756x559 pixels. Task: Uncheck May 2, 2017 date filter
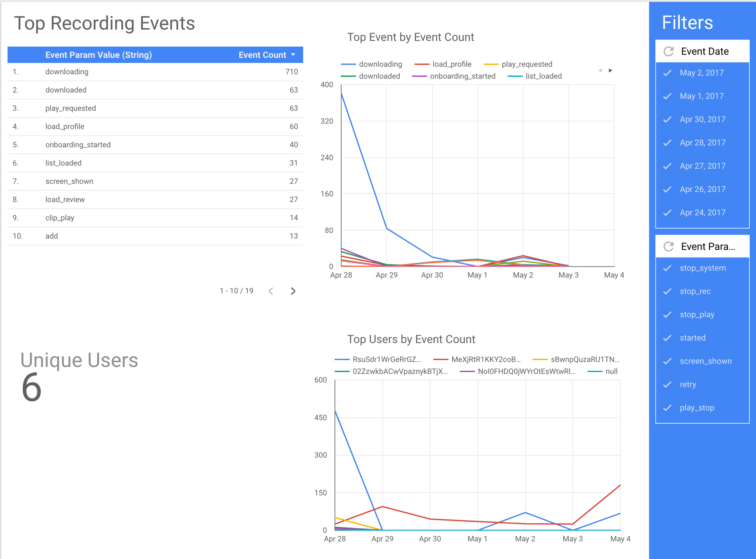[702, 73]
